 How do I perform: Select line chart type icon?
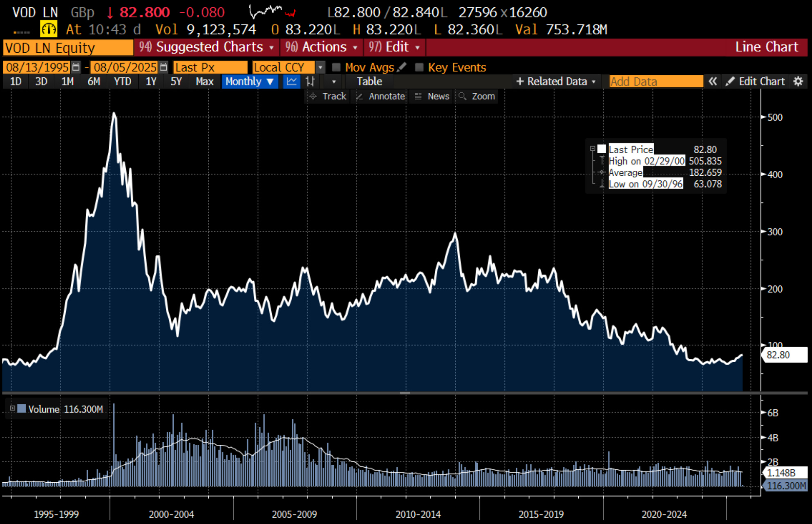tap(292, 81)
